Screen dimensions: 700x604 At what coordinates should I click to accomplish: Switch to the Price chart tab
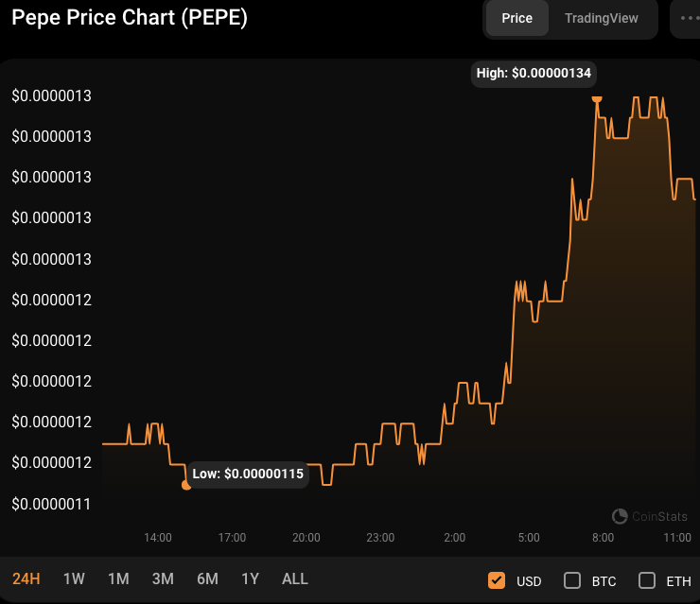(x=516, y=18)
